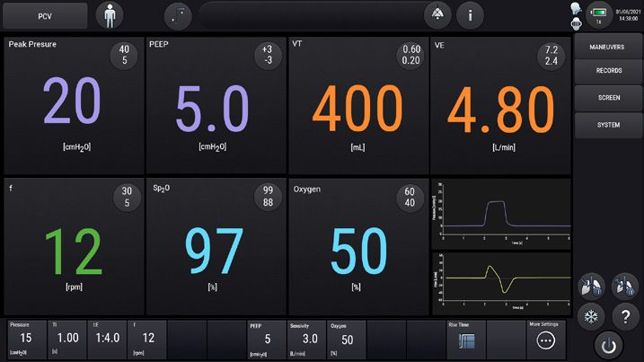Open the RECORDS menu
Screen dimensions: 644x362
tap(608, 70)
